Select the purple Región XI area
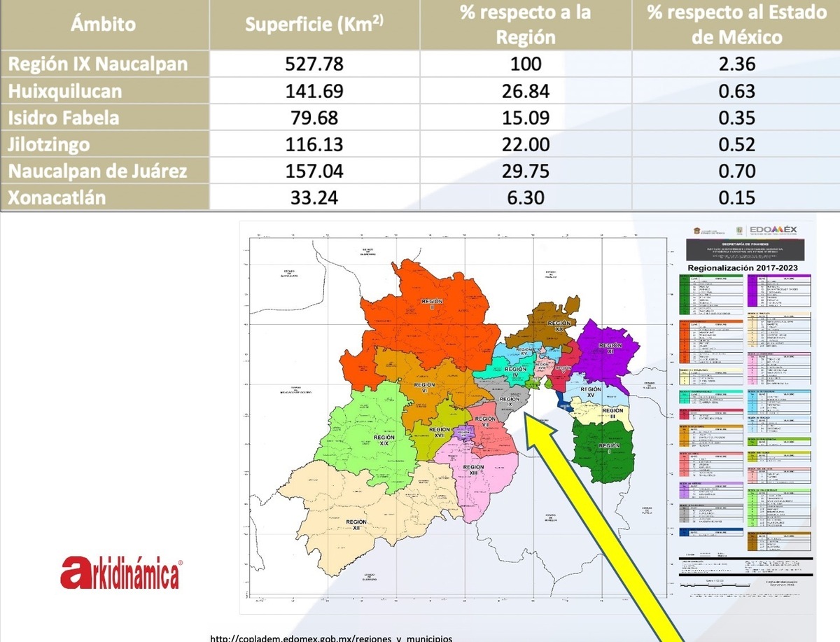 608,350
